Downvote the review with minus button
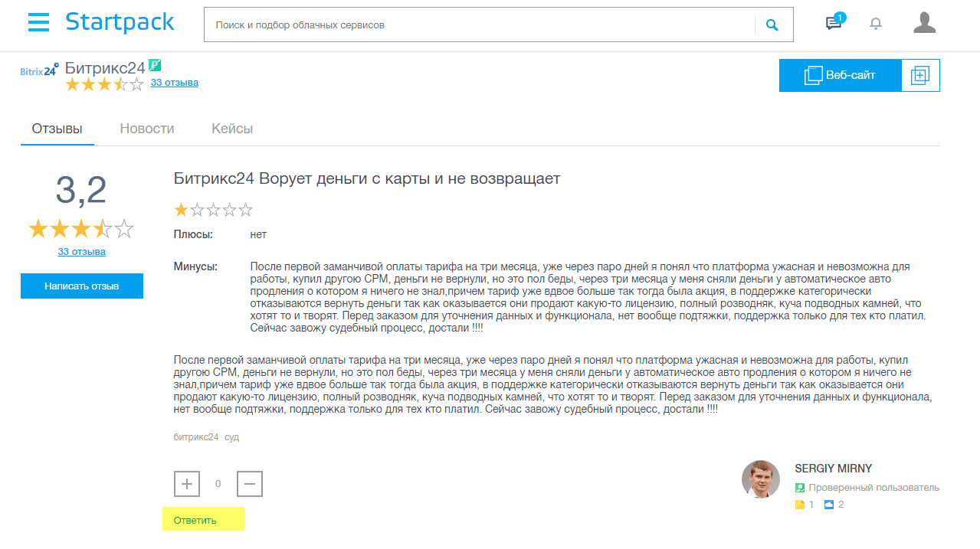The height and width of the screenshot is (549, 980). pyautogui.click(x=250, y=484)
